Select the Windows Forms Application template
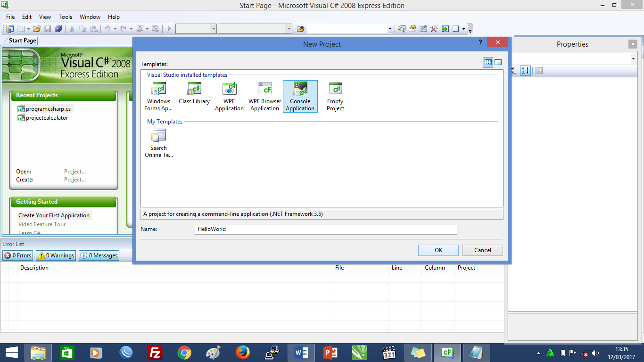Viewport: 644px width, 362px height. coord(158,97)
